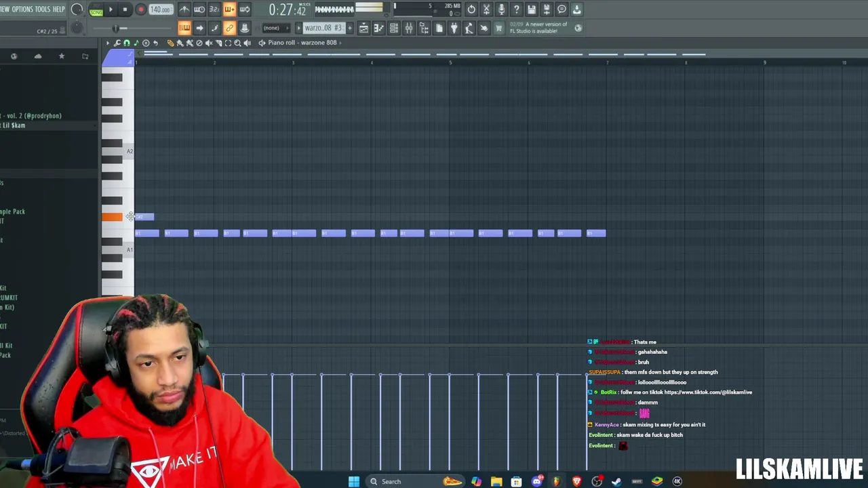This screenshot has width=868, height=488.
Task: Click the save project floppy icon
Action: (x=532, y=9)
